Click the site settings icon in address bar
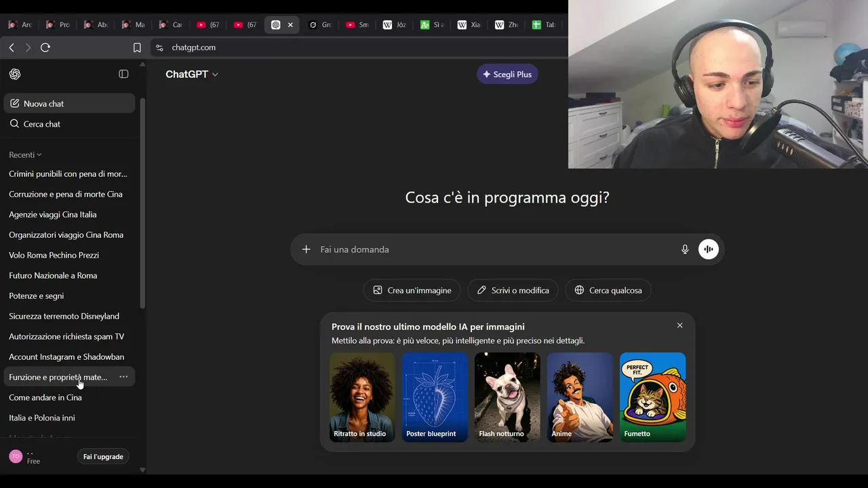 coord(159,47)
